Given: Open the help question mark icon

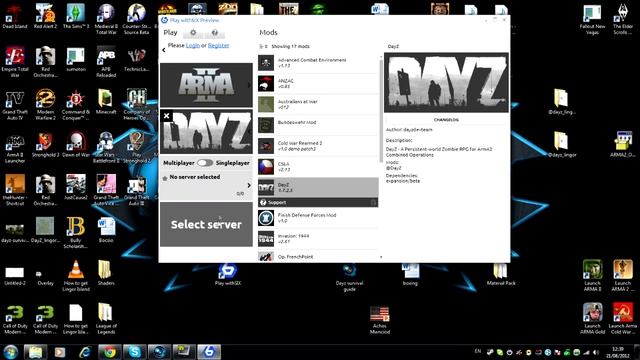Looking at the screenshot, I should pyautogui.click(x=215, y=33).
